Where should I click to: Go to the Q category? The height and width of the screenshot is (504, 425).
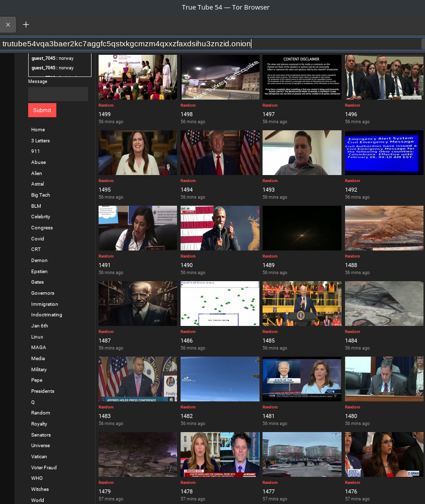[x=33, y=402]
